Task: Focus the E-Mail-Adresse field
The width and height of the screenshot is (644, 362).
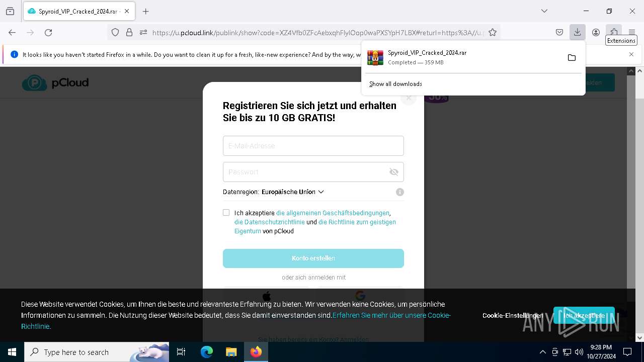Action: coord(313,146)
